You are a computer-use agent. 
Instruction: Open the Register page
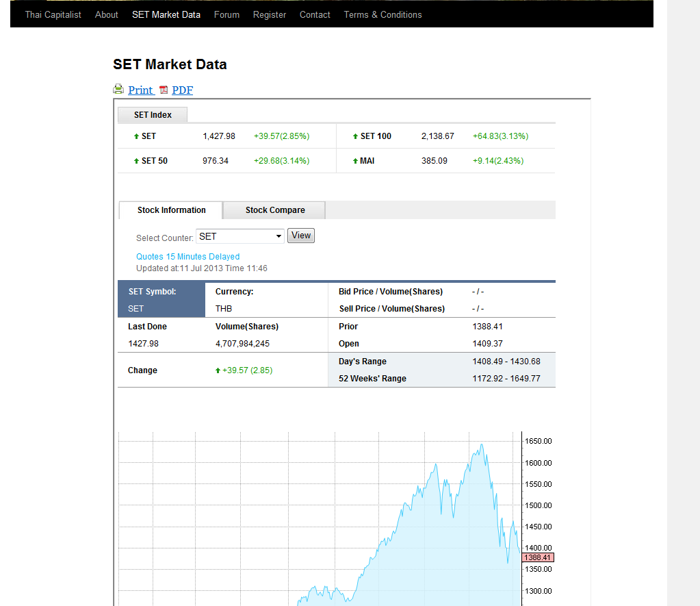(x=269, y=15)
